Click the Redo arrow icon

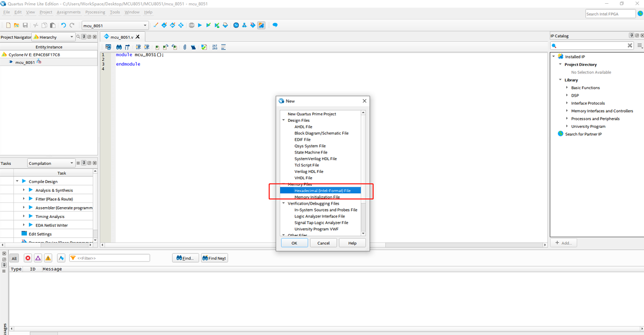click(72, 25)
